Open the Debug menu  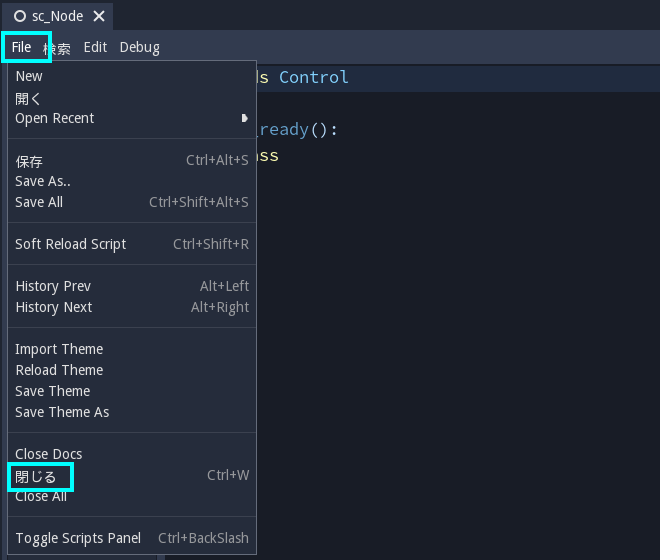click(140, 47)
